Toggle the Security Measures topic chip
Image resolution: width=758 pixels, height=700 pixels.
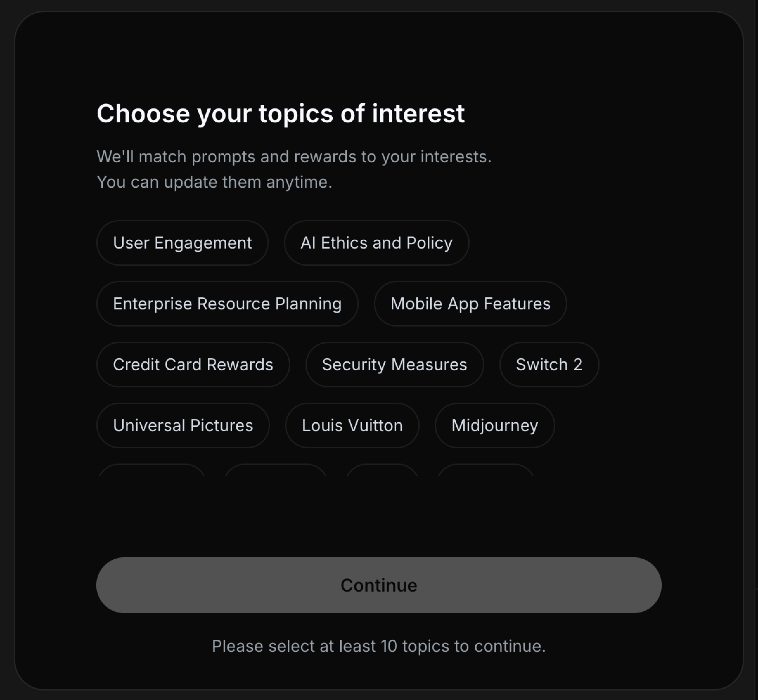coord(395,365)
